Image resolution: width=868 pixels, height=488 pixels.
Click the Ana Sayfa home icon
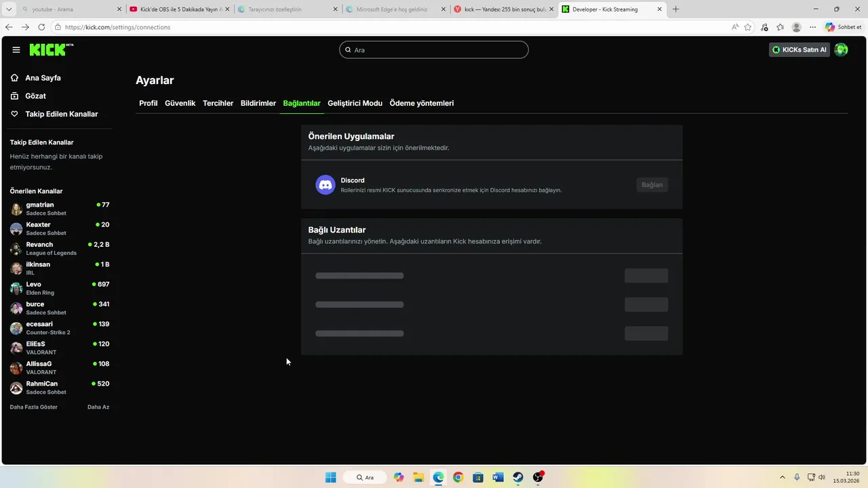14,78
